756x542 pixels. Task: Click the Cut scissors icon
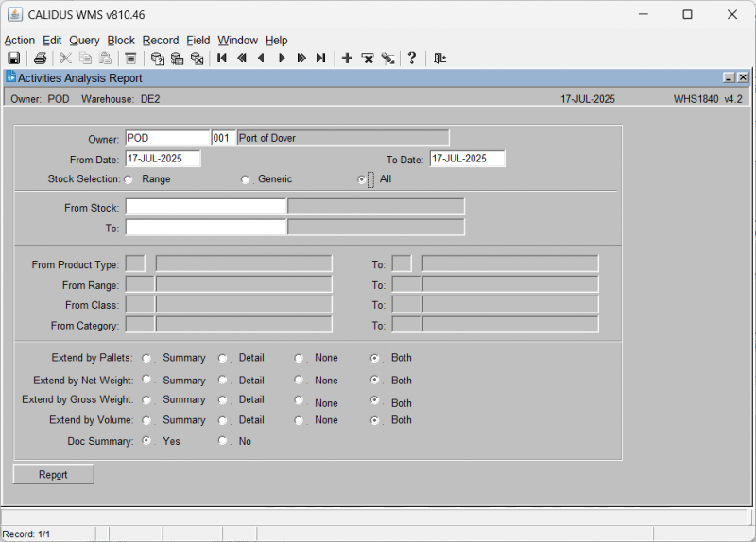click(65, 59)
